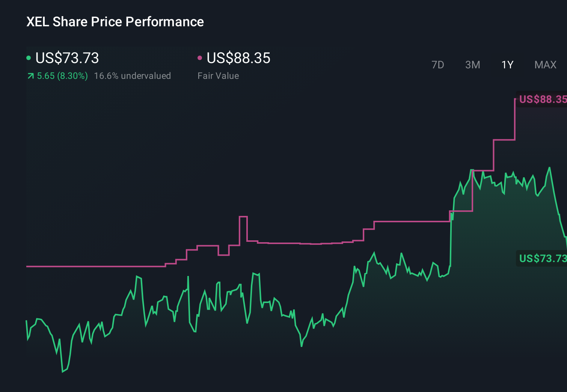
Task: Click the lowest dip of the price chart
Action: coord(63,372)
